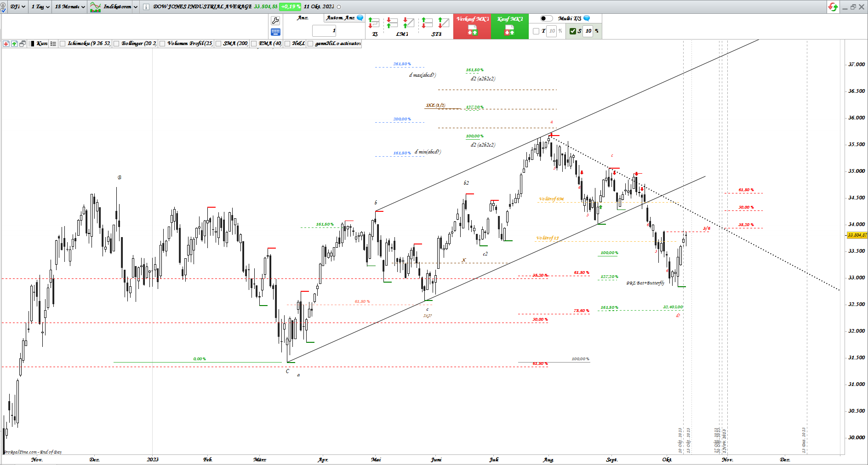Click the first STP stop order icon

[427, 23]
